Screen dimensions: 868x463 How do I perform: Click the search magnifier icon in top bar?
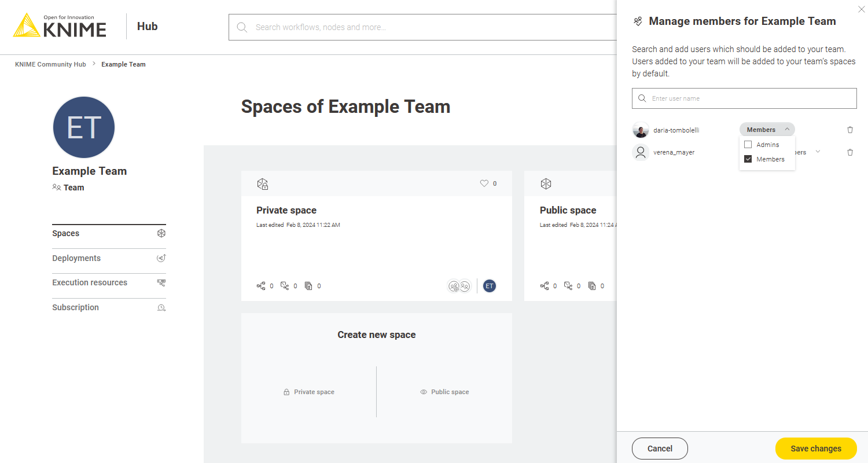242,27
